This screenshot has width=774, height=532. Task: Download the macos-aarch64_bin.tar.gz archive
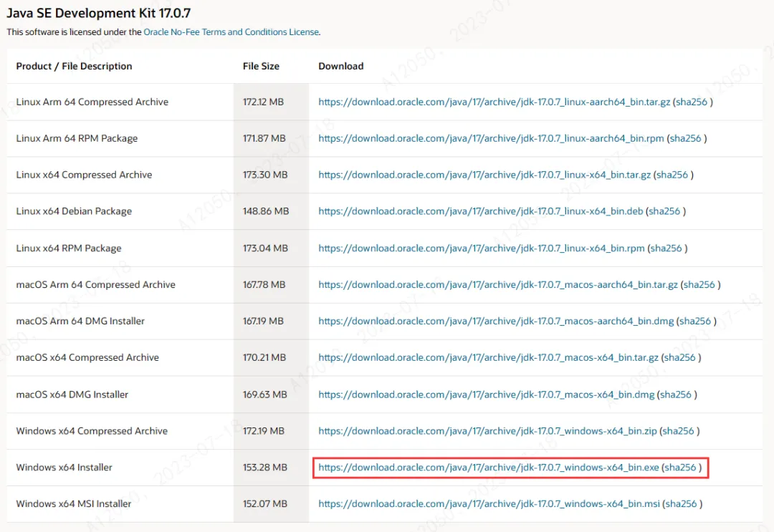click(x=498, y=285)
